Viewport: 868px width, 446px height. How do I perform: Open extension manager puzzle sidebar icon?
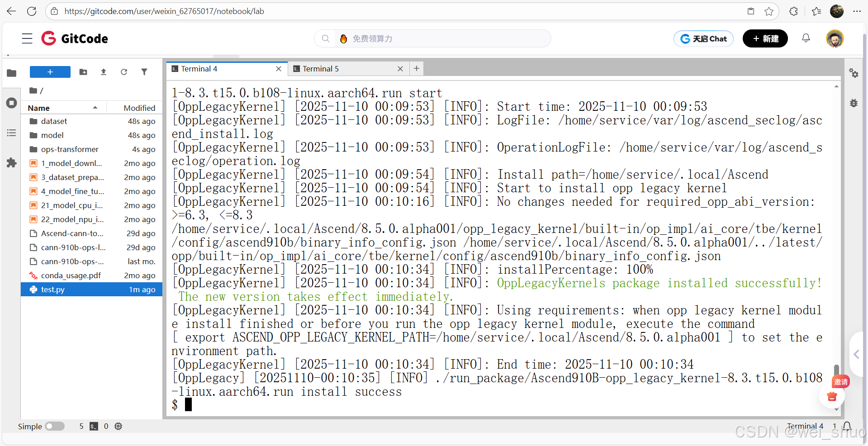coord(12,162)
